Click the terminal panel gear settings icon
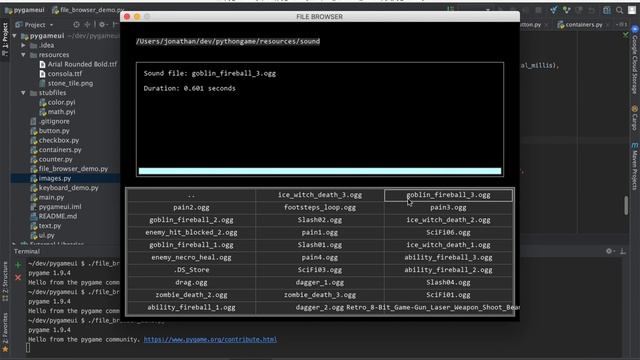 [609, 251]
